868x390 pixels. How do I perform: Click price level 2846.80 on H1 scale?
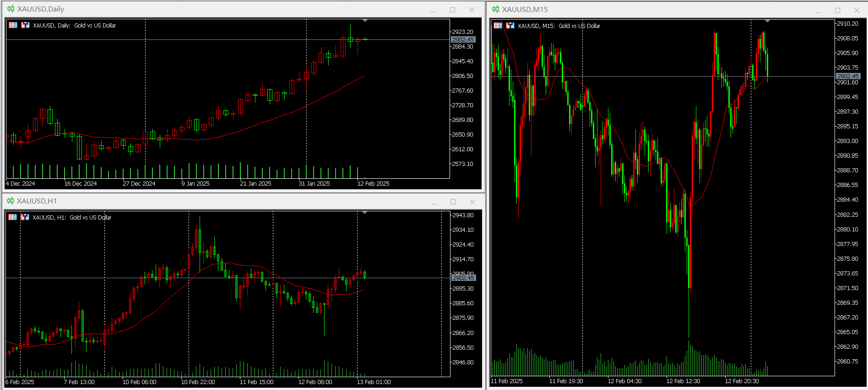pos(463,363)
